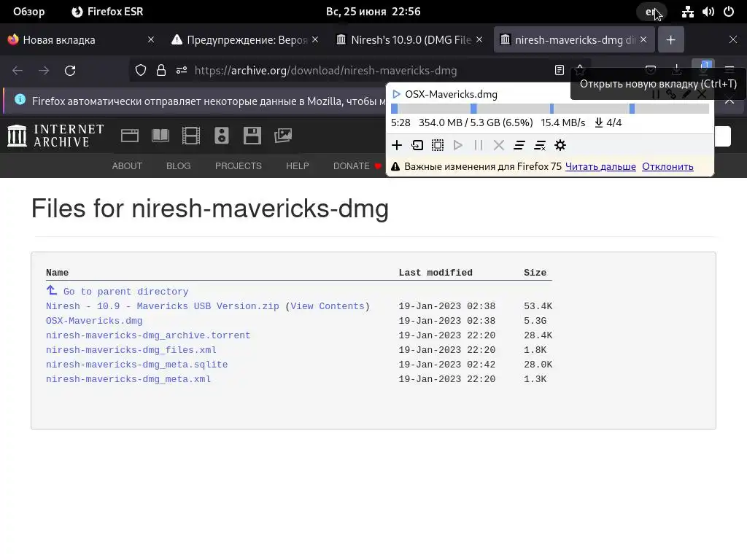Open niresh-mavericks-dmg_meta.xml link

(x=128, y=379)
